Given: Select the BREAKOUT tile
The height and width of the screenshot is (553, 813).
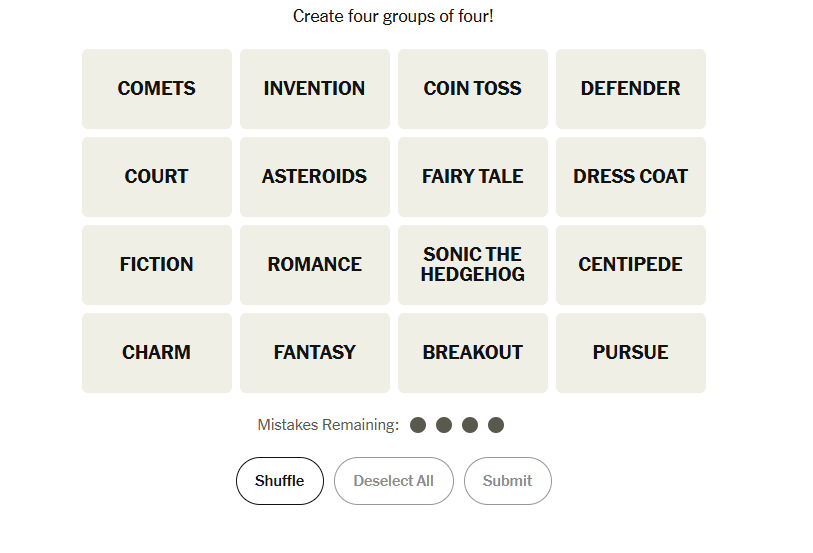Looking at the screenshot, I should pos(473,353).
